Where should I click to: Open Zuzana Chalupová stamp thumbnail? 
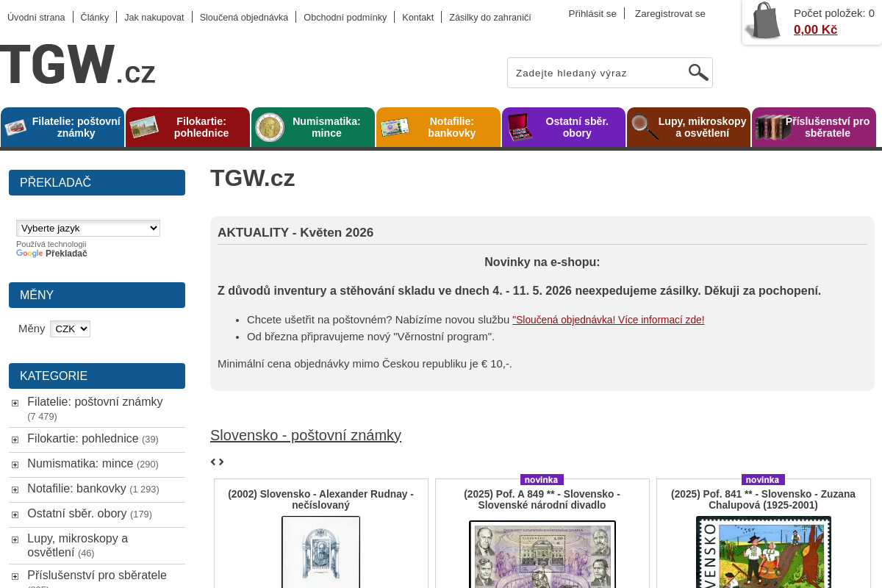[x=764, y=552]
